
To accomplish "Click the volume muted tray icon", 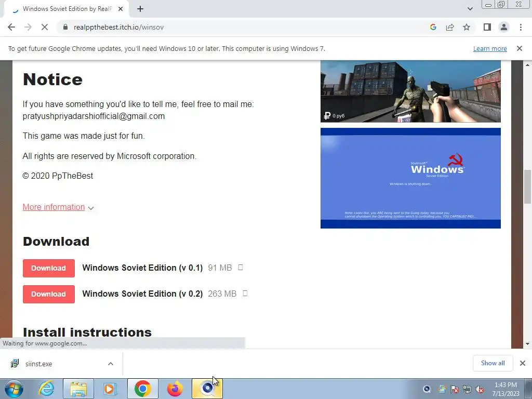I will coord(480,389).
